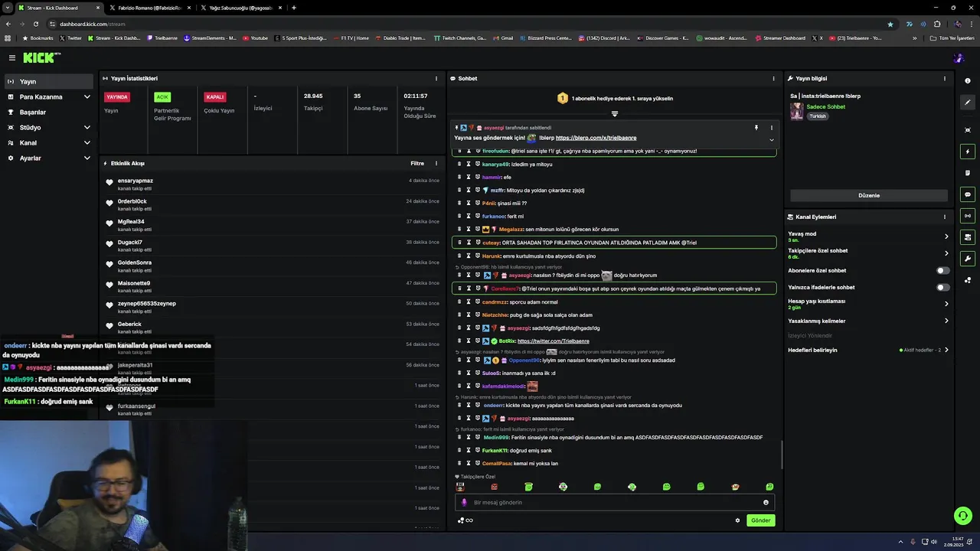This screenshot has width=980, height=551.
Task: Select Başarılar in the left sidebar
Action: (49, 112)
